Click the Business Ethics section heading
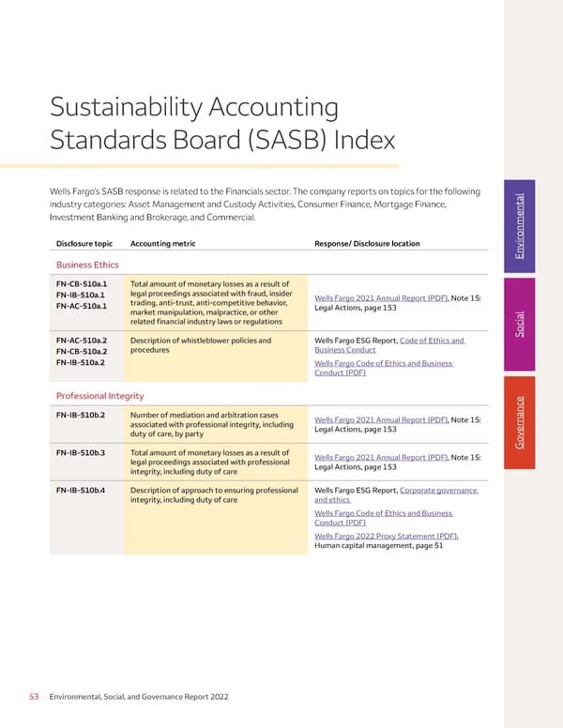563x728 pixels. (x=87, y=265)
